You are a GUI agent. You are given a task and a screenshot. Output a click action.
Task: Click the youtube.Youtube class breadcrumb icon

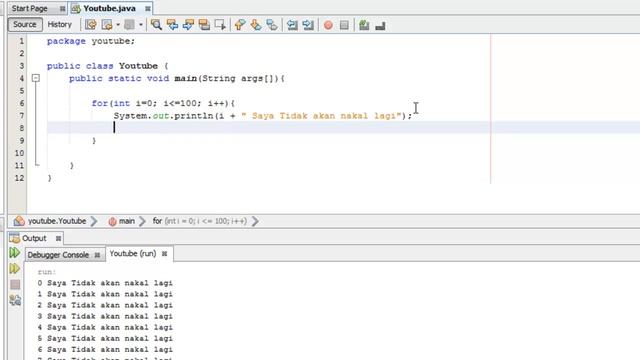coord(19,221)
